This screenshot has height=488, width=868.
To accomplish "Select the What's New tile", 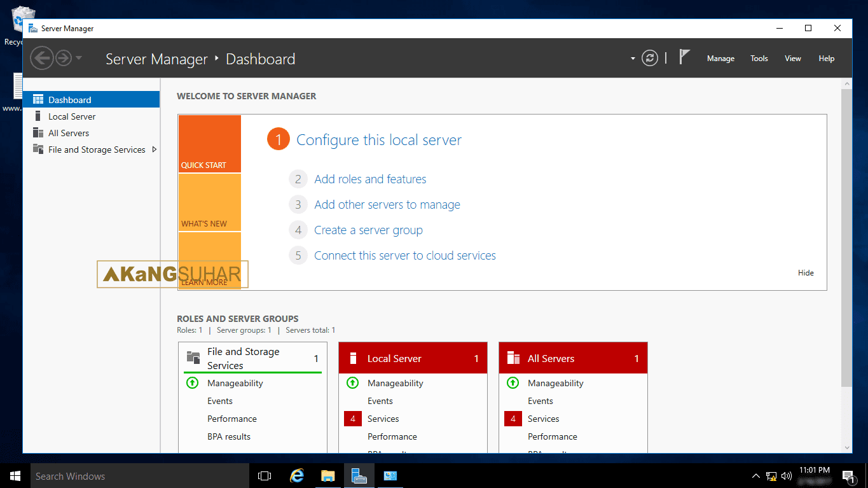I will pos(210,202).
